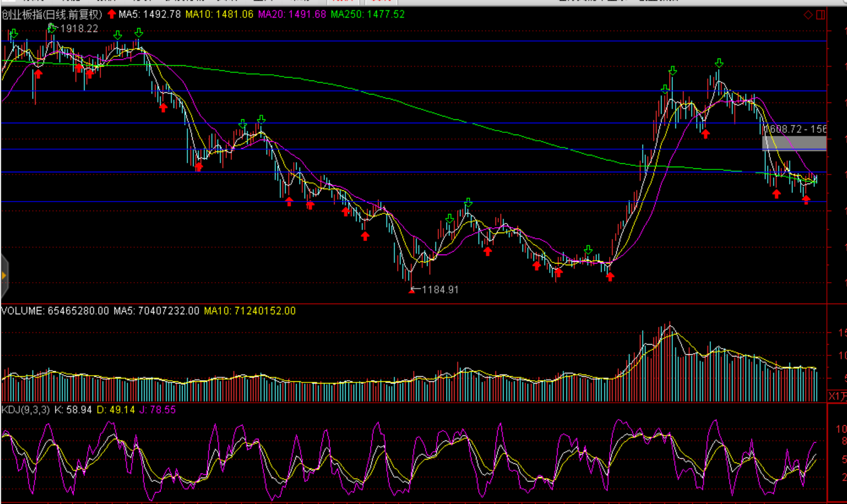Viewport: 847px width, 504px height.
Task: Click the VOLUME indicator name label
Action: tap(23, 311)
